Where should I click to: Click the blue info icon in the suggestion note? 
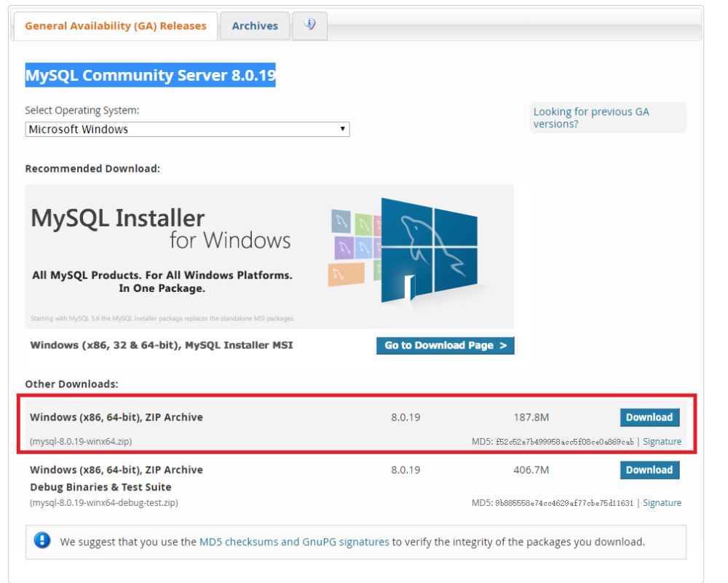42,539
